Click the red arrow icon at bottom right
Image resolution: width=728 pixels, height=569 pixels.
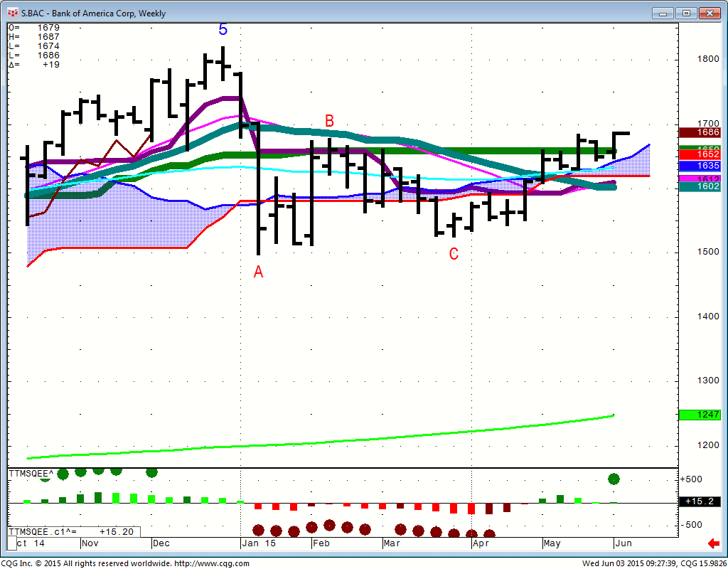click(x=713, y=543)
